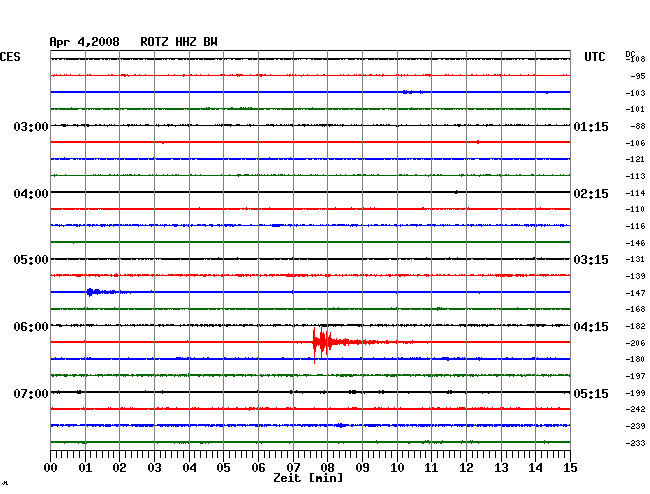Viewport: 650px width, 494px height.
Task: Click bottom axis minute label "10"
Action: (397, 468)
